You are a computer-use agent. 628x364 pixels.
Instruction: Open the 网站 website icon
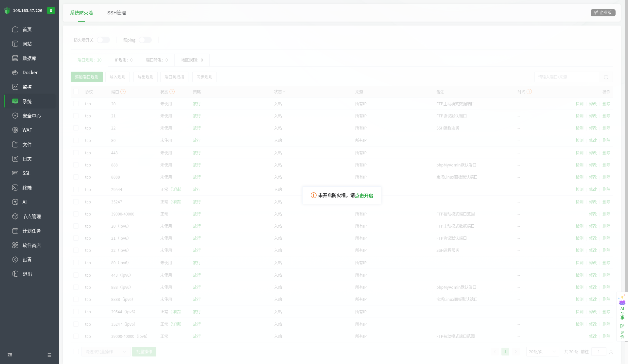[15, 44]
